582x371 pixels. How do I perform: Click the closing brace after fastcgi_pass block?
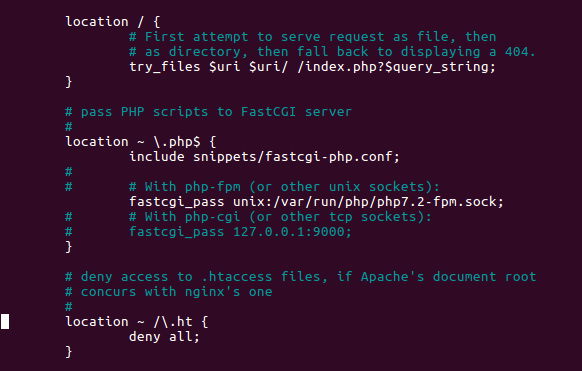[x=69, y=247]
